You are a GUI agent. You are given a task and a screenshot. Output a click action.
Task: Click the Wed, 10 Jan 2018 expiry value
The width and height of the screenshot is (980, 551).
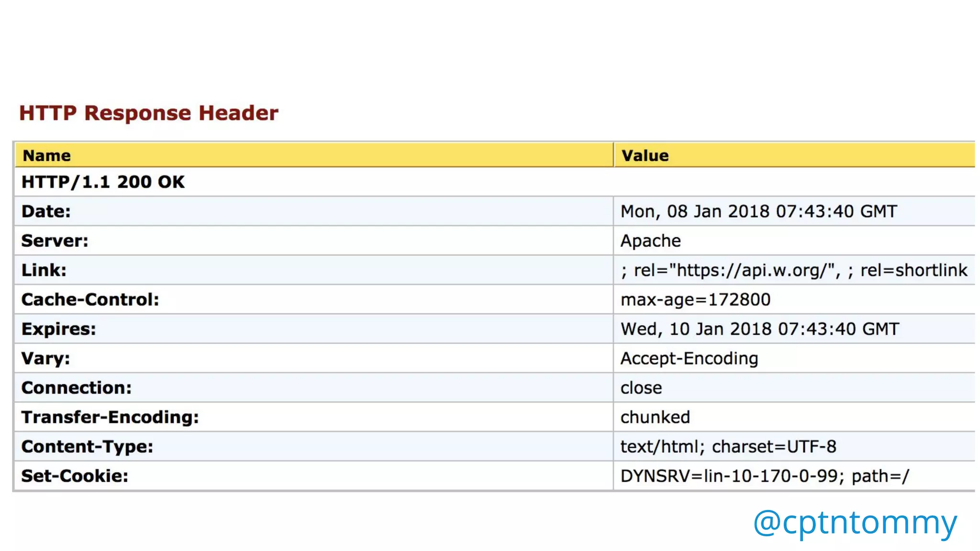point(759,329)
